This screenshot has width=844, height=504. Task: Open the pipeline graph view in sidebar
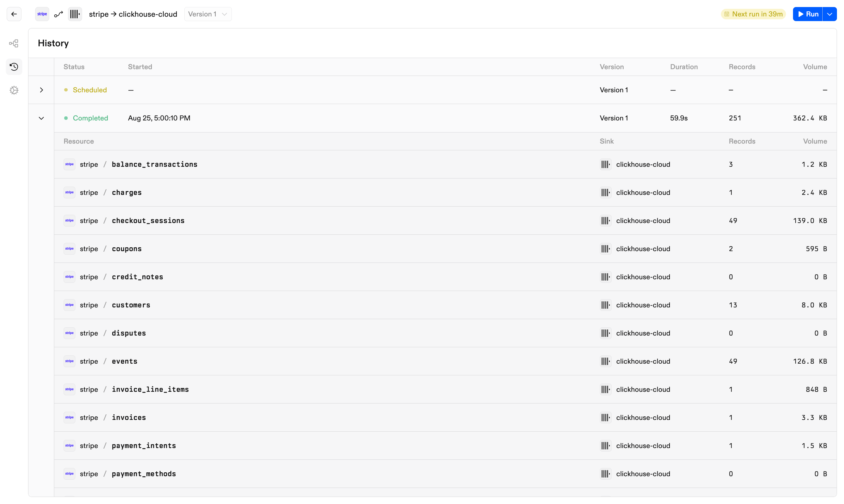(x=14, y=43)
